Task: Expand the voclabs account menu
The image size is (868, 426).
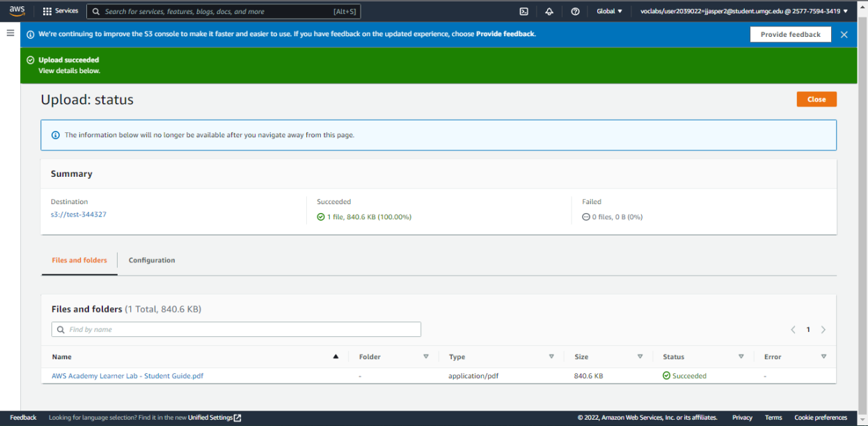Action: point(744,11)
